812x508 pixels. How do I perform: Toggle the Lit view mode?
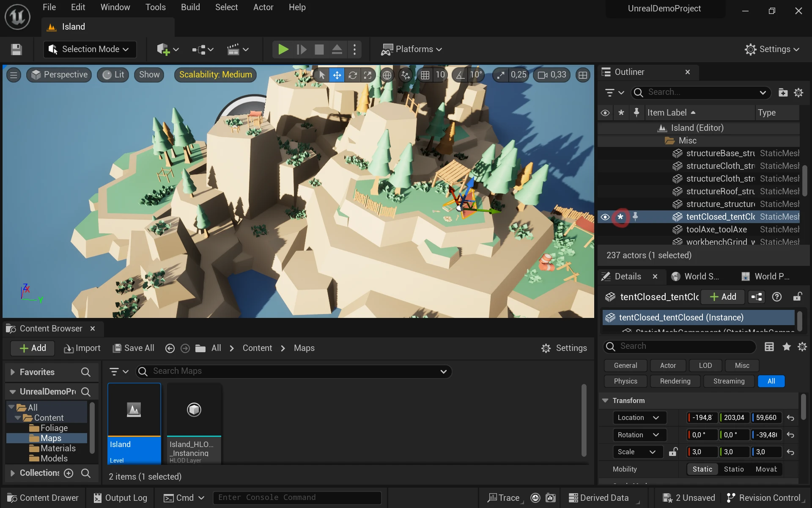point(112,75)
